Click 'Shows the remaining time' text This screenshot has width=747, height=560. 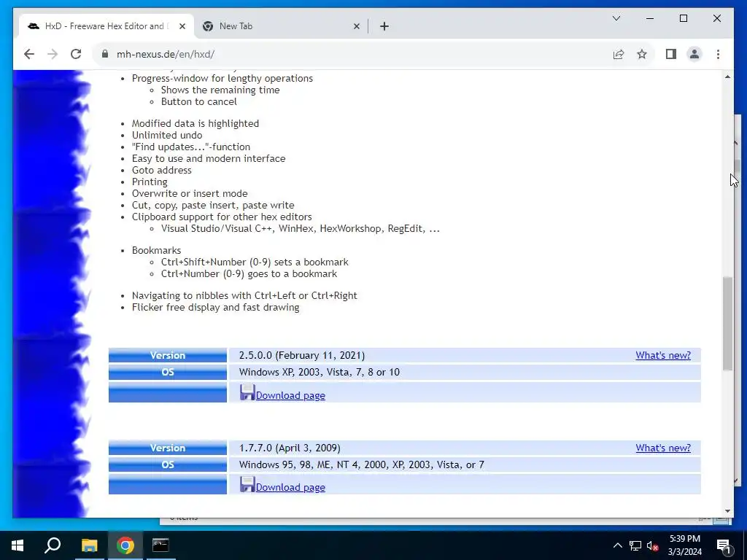click(x=220, y=90)
